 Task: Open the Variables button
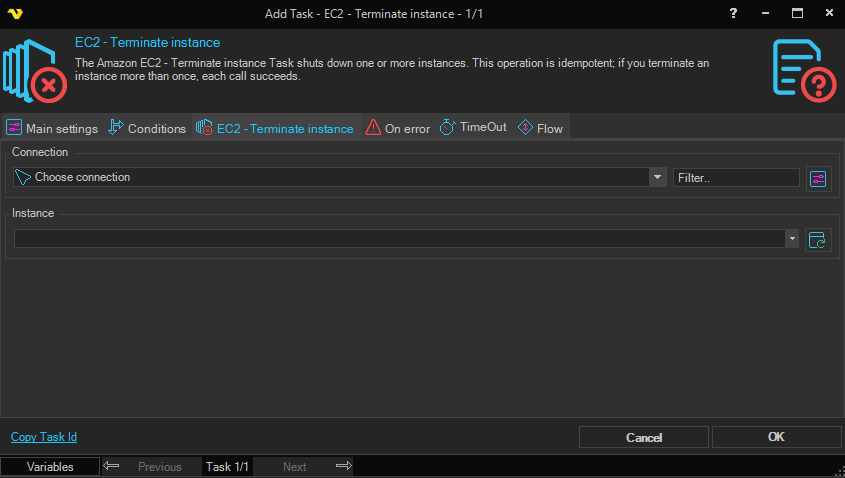[50, 466]
